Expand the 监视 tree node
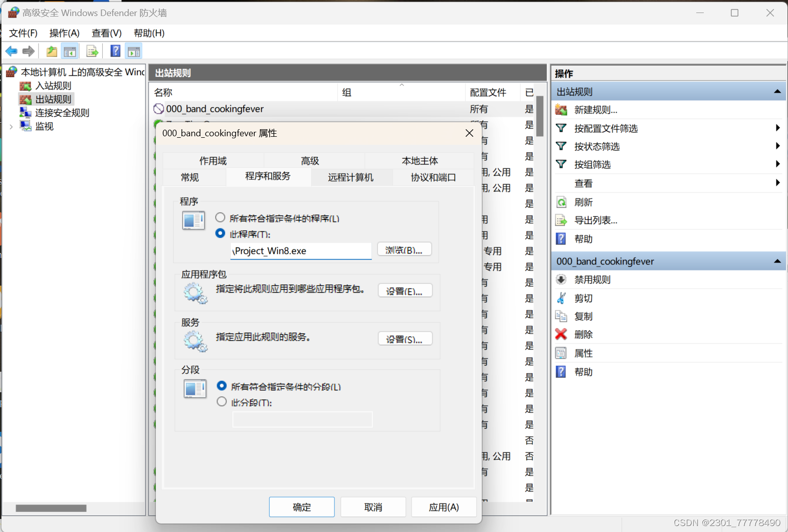 click(11, 127)
